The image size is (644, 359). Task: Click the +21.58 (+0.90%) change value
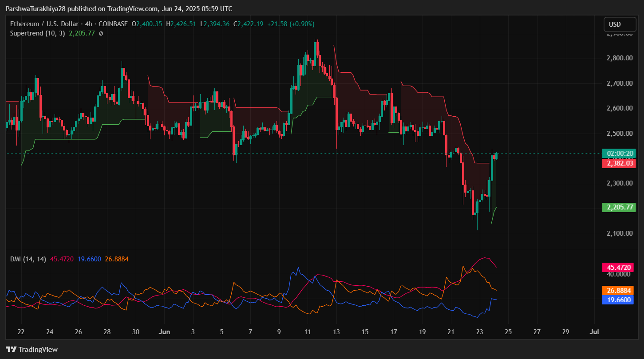coord(290,24)
